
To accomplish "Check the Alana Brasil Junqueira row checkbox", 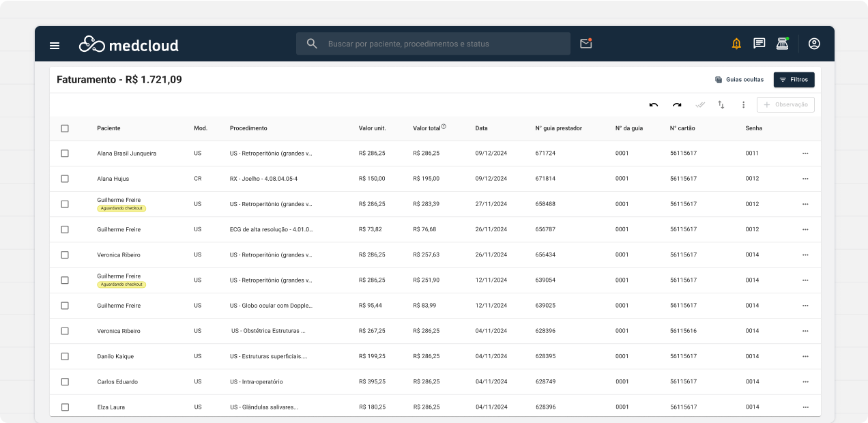I will [x=65, y=154].
